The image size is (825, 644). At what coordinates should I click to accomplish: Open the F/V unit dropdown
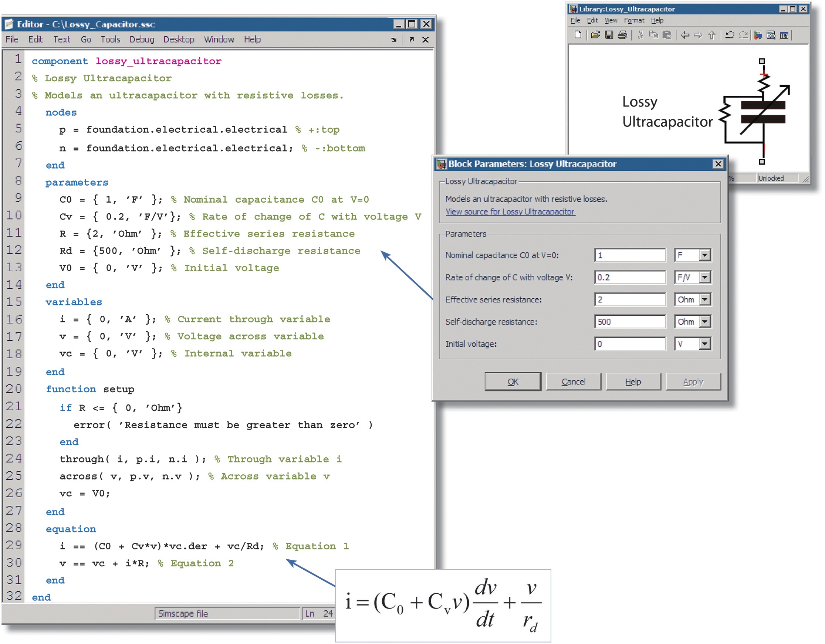[704, 278]
